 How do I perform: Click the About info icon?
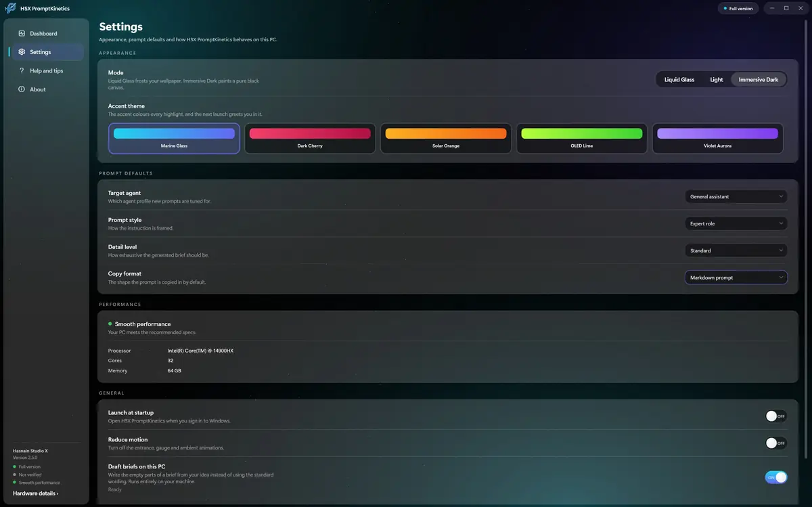tap(22, 89)
